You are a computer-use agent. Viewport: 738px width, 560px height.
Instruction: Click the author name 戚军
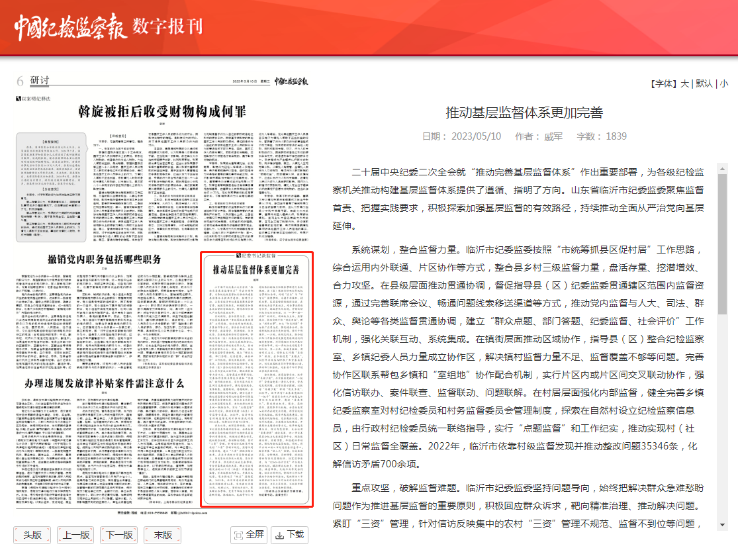click(553, 136)
